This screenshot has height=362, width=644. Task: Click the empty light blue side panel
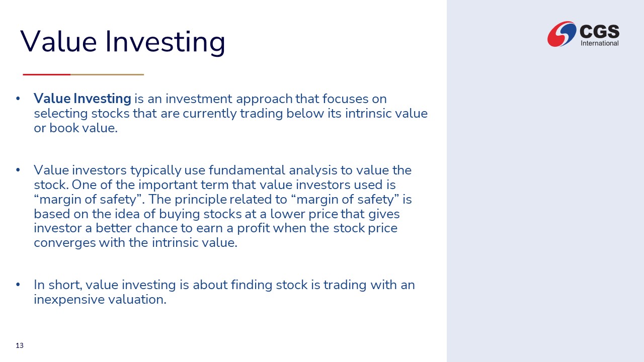tap(545, 201)
